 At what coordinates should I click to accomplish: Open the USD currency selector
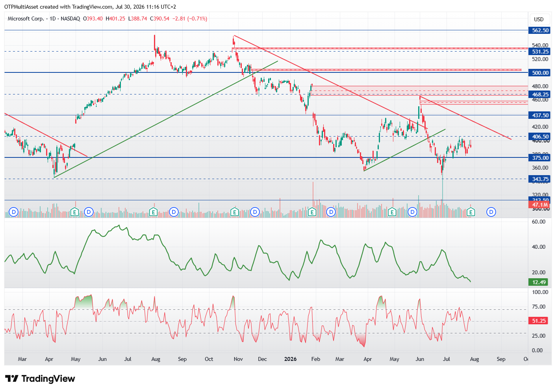tap(539, 19)
